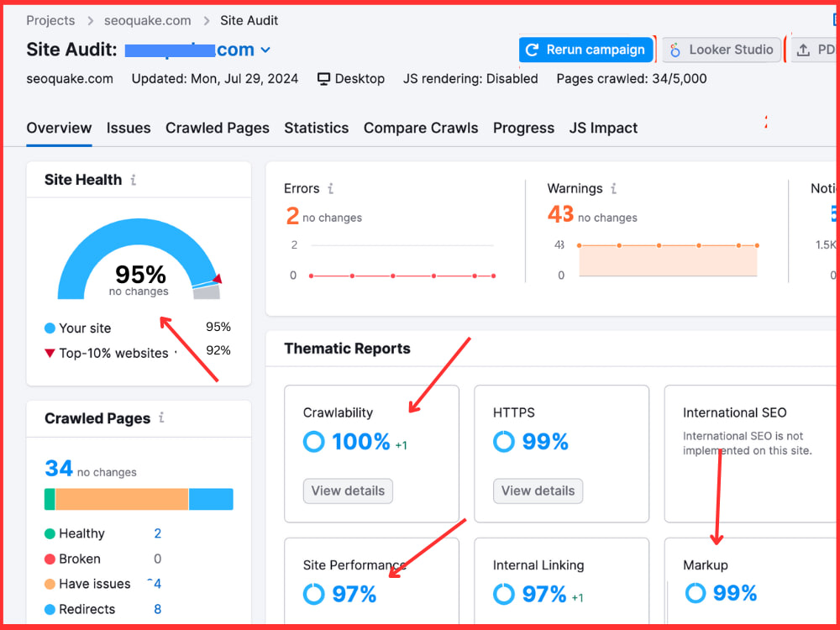
Task: Click the Crawlability 100% score
Action: tap(361, 442)
